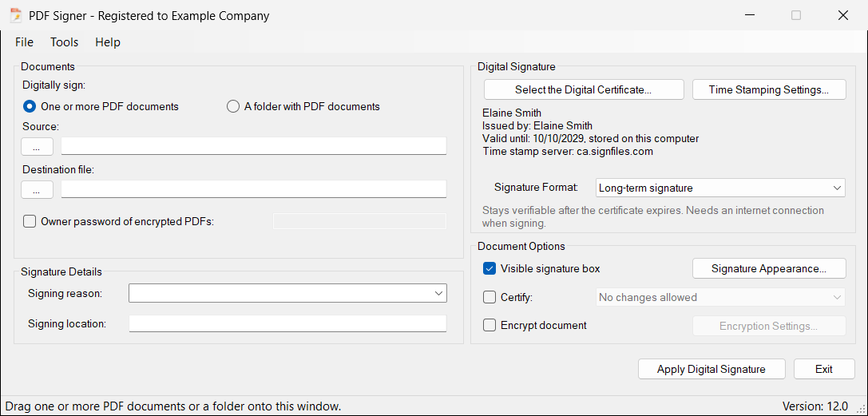
Task: Open Time Stamping Settings
Action: coord(769,89)
